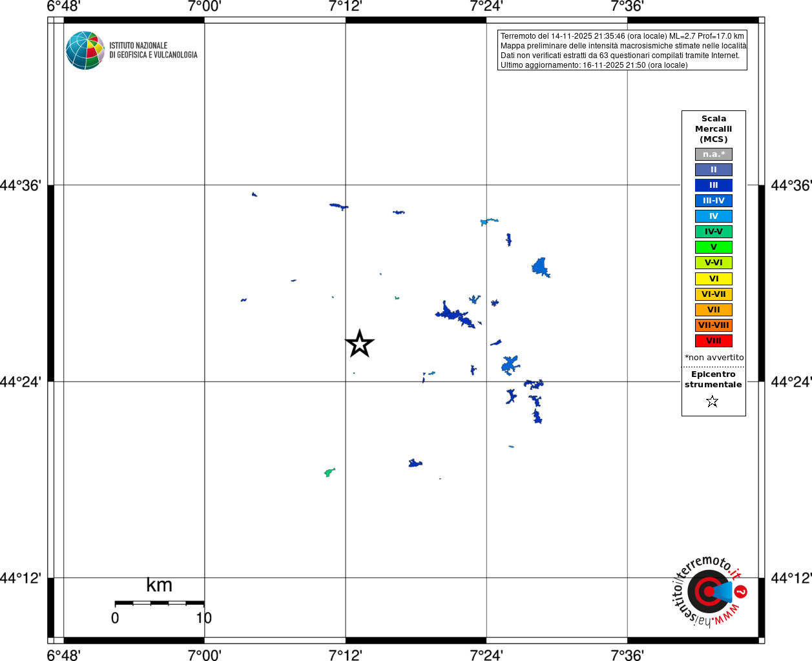This screenshot has width=812, height=661.
Task: Click the green intensity patch near bottom
Action: (x=329, y=472)
